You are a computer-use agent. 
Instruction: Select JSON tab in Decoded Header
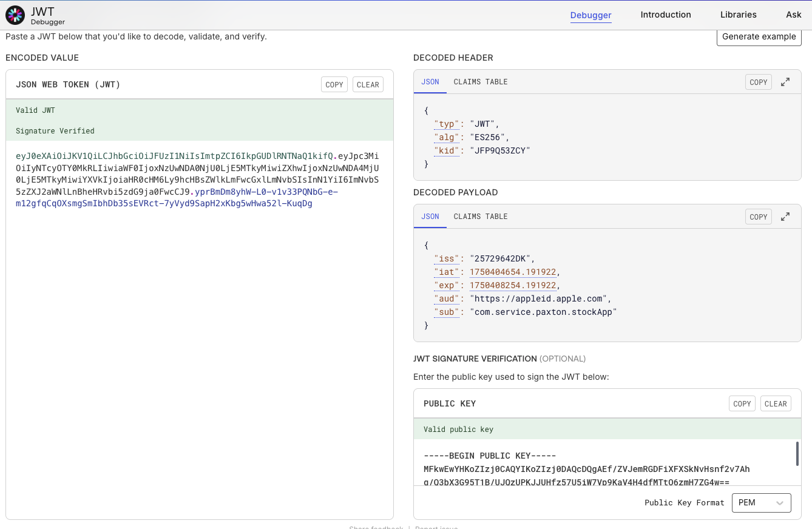click(x=430, y=82)
